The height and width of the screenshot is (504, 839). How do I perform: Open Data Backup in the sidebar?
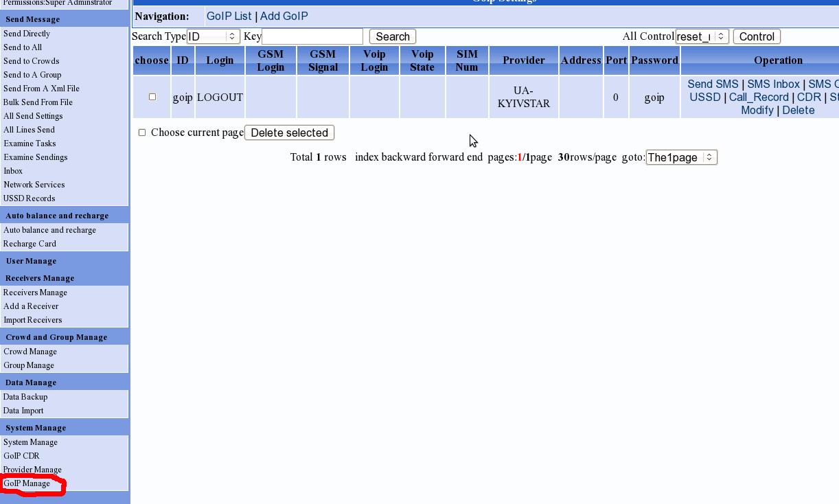[x=25, y=397]
